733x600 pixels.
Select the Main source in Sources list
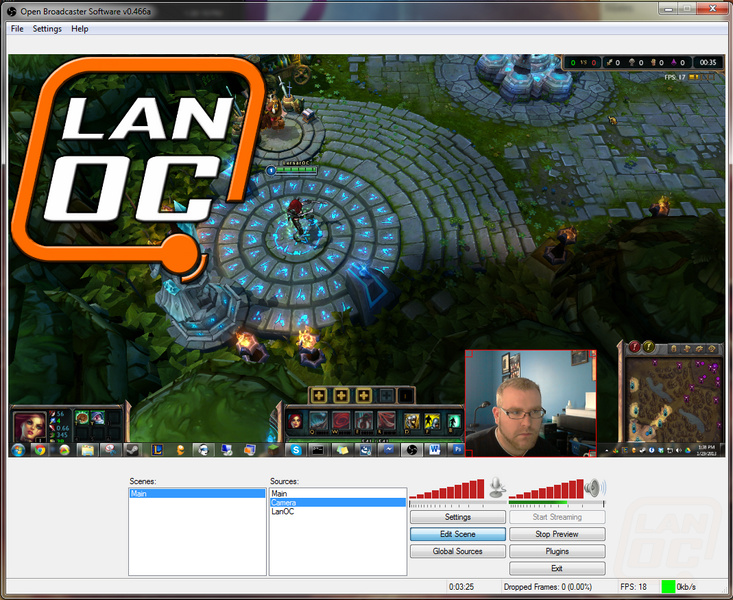(338, 493)
